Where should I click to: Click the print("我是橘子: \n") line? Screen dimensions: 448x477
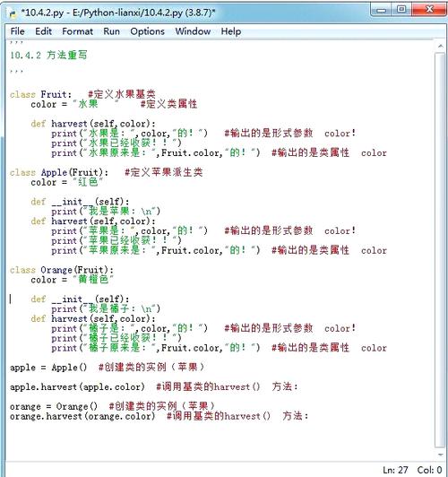[106, 308]
